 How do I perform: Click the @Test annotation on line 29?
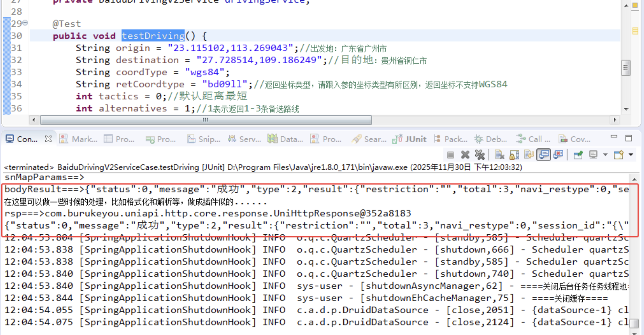click(x=67, y=24)
